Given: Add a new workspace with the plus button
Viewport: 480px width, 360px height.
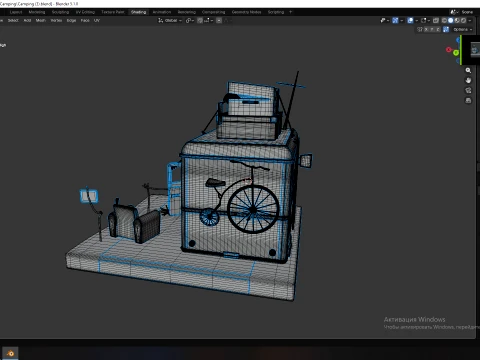Looking at the screenshot, I should pos(290,12).
